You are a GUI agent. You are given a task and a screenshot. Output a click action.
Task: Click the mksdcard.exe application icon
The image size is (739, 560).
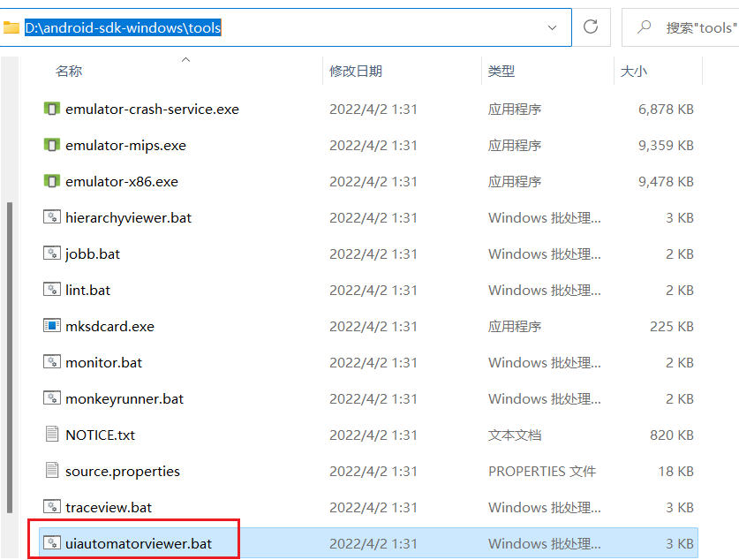coord(52,326)
